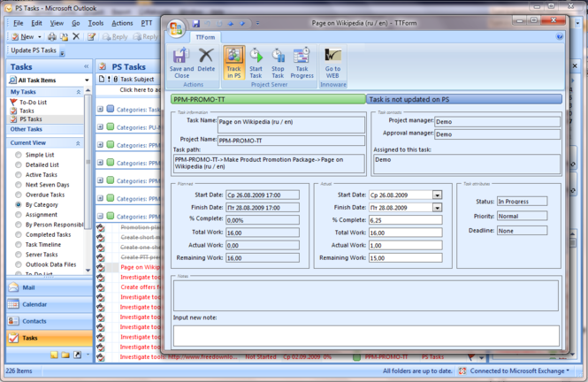The width and height of the screenshot is (588, 382).
Task: Click Other Tasks header
Action: coord(27,129)
